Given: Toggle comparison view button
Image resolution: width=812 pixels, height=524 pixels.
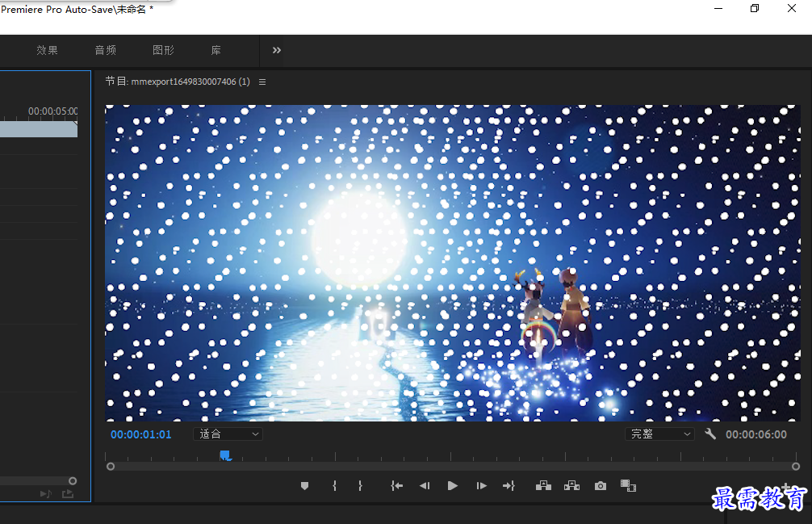Looking at the screenshot, I should pyautogui.click(x=628, y=486).
